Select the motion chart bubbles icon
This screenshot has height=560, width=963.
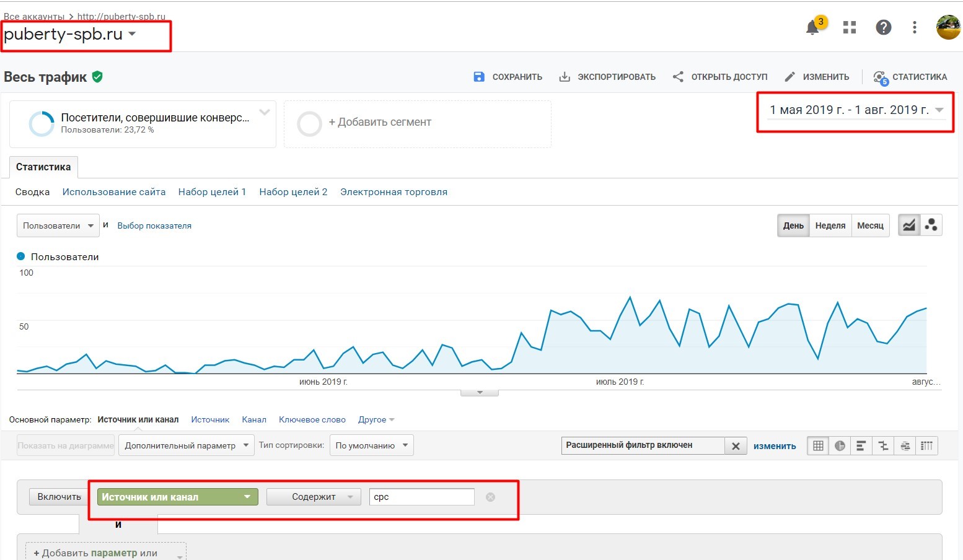point(931,225)
